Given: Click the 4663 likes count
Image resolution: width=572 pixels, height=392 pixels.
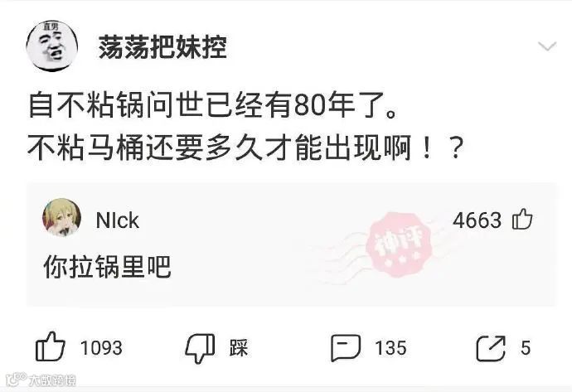Looking at the screenshot, I should click(477, 220).
